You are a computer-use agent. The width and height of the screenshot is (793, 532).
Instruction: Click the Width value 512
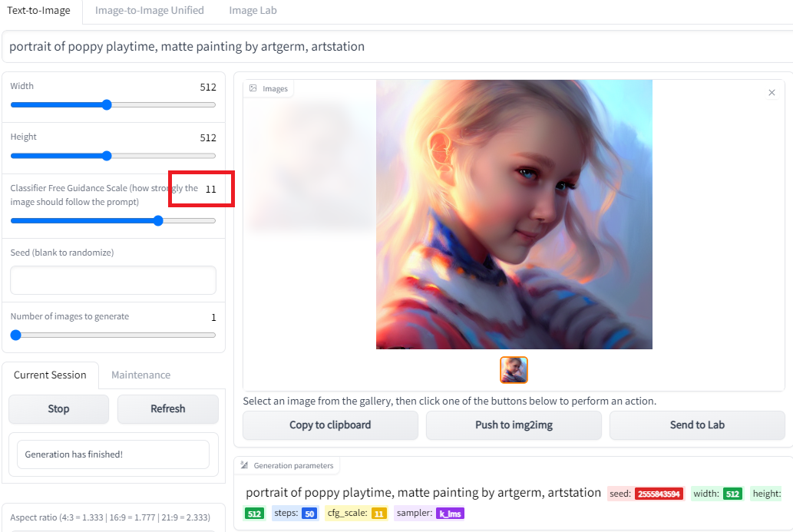click(x=208, y=87)
